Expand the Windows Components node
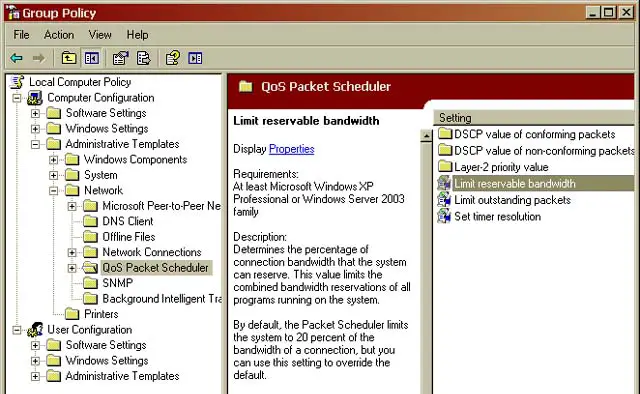This screenshot has width=640, height=394. [x=53, y=160]
